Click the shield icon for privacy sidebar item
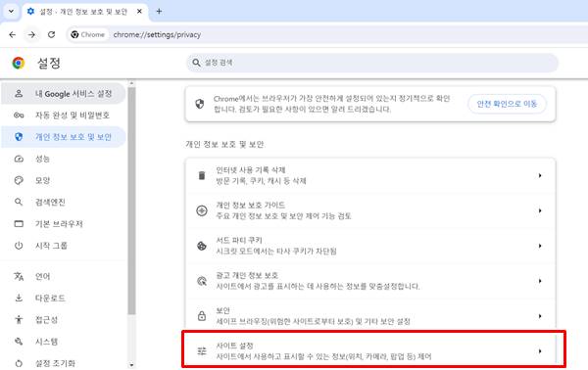Screen dimensions: 588x370 pos(19,137)
